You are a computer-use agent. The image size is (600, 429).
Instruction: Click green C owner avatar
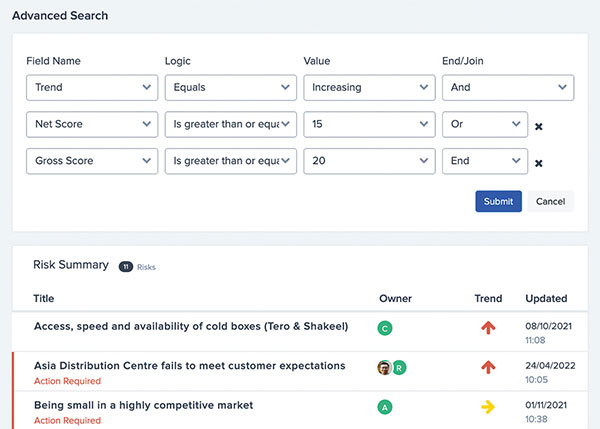[x=385, y=328]
